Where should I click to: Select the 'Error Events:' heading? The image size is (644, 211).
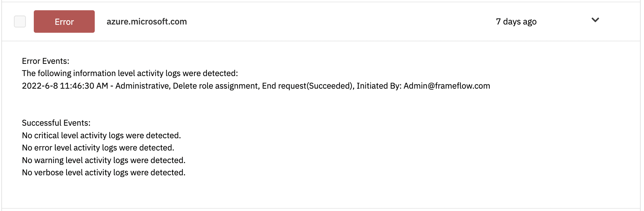click(x=46, y=61)
